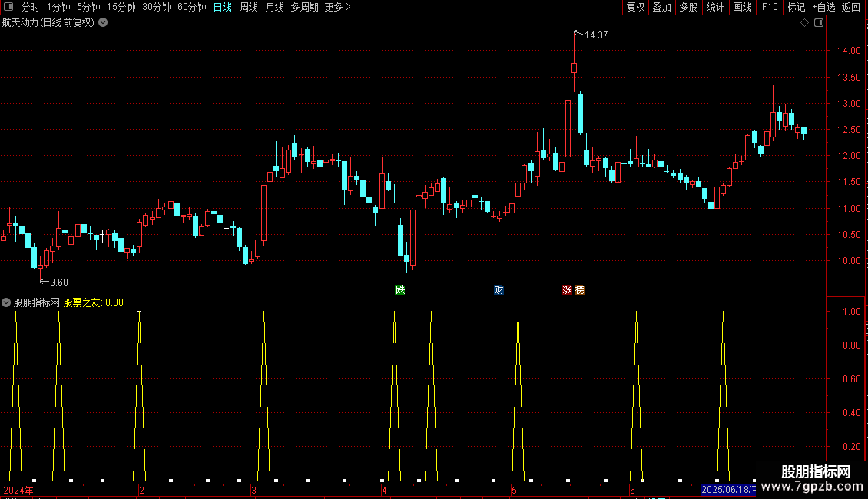Image resolution: width=868 pixels, height=499 pixels.
Task: Click the 2024年 time axis label
Action: point(18,491)
